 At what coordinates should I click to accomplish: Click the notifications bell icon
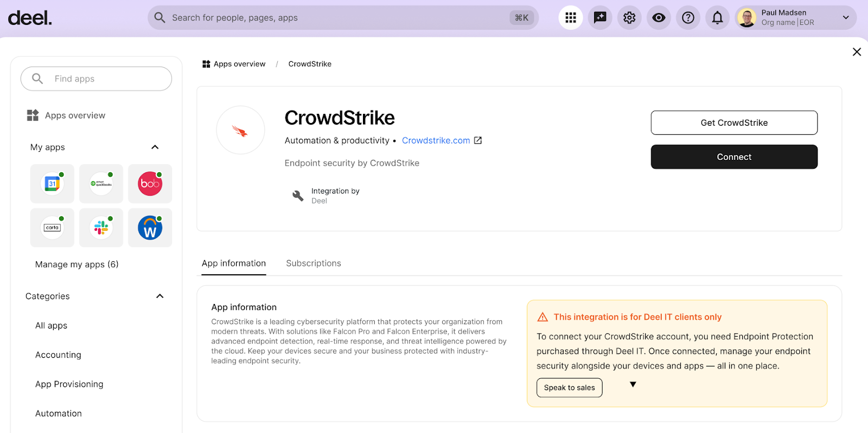click(717, 18)
